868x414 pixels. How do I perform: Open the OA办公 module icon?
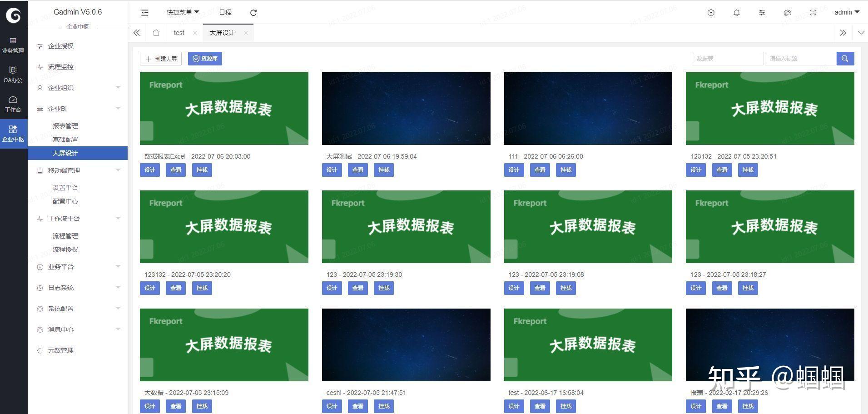pos(13,74)
